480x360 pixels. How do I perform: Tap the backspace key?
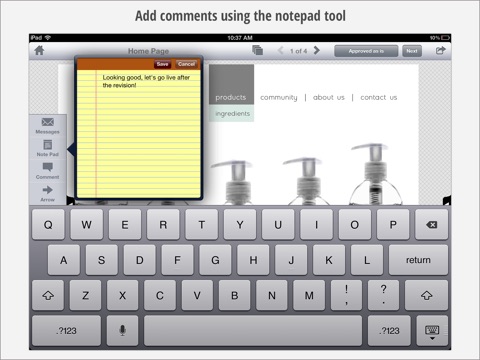(x=431, y=225)
